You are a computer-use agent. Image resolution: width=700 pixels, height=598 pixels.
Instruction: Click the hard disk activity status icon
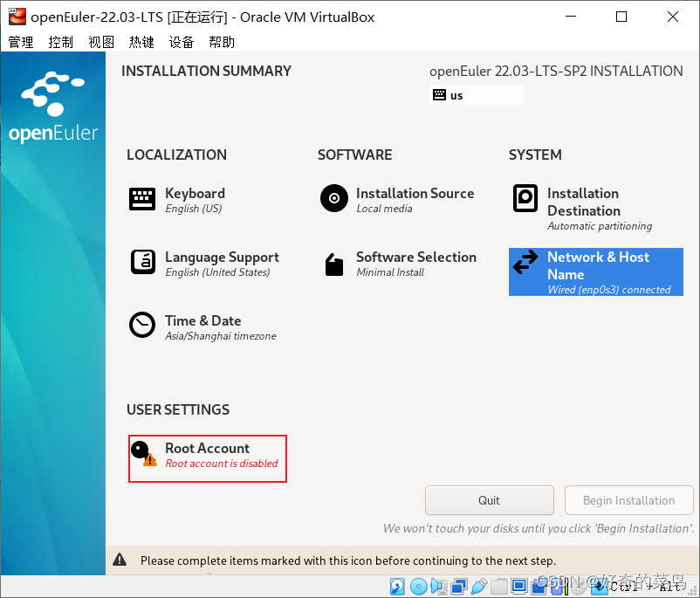[x=397, y=586]
